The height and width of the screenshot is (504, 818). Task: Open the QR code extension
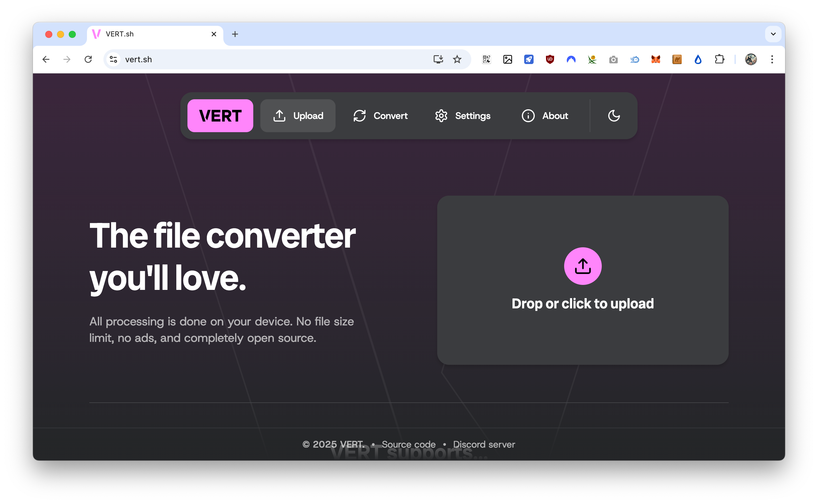pos(487,59)
